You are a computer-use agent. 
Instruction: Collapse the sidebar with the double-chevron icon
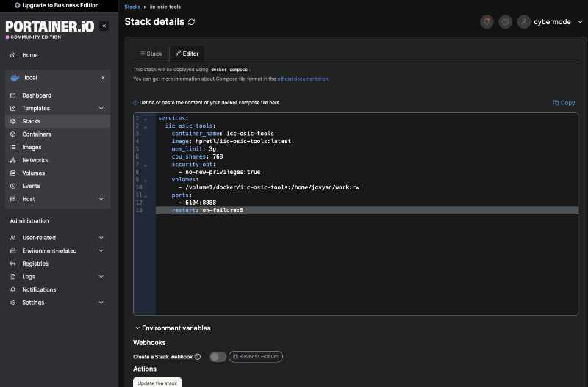pos(104,26)
